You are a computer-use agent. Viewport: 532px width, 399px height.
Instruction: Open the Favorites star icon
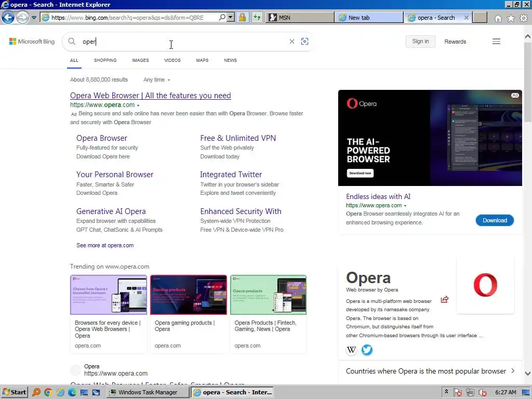[511, 18]
